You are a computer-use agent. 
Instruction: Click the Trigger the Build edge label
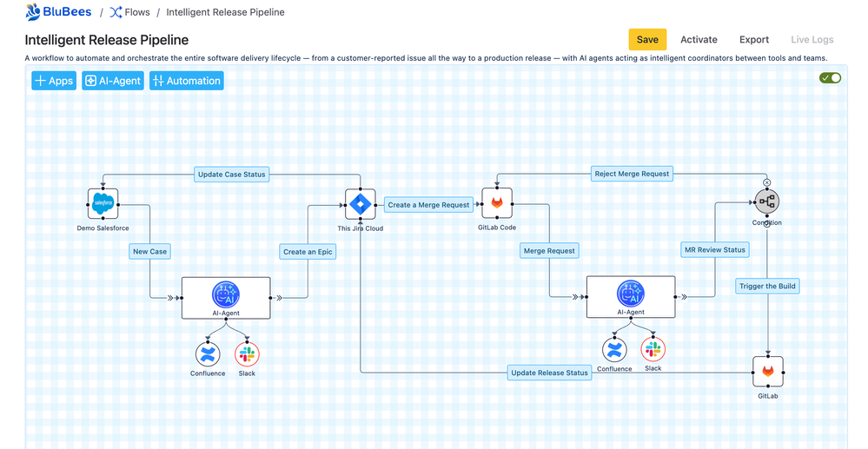(x=767, y=287)
